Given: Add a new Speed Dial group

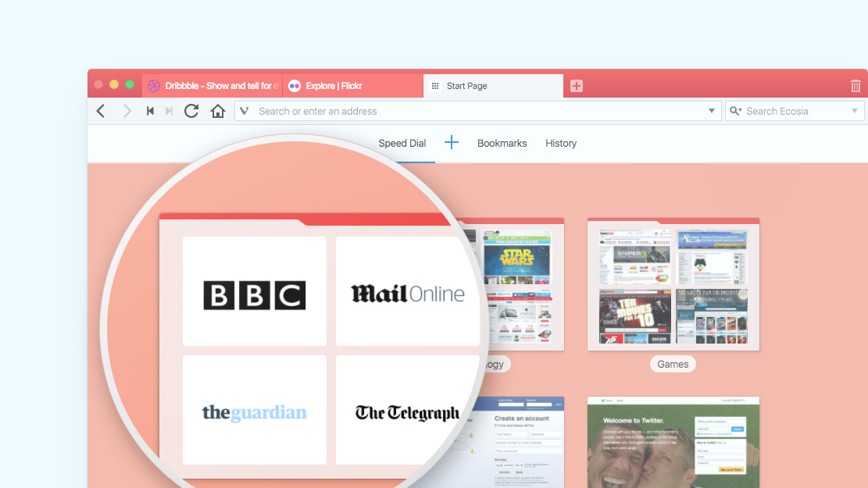Looking at the screenshot, I should pos(452,143).
